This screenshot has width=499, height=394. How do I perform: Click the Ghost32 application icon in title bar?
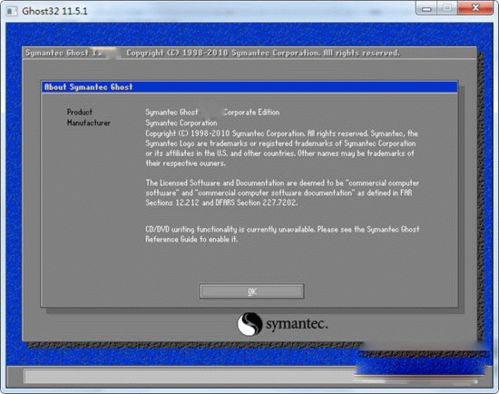12,11
